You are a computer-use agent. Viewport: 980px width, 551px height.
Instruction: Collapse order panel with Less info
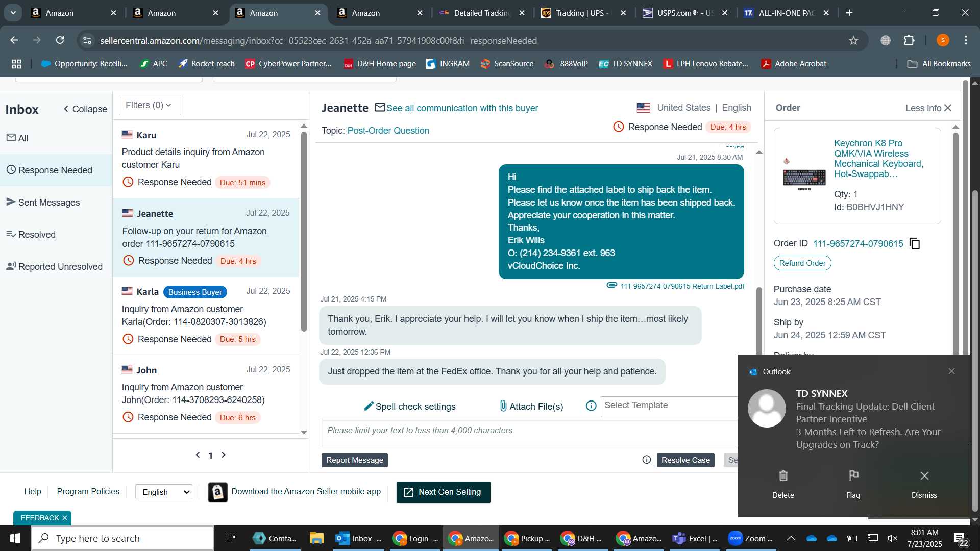click(928, 108)
